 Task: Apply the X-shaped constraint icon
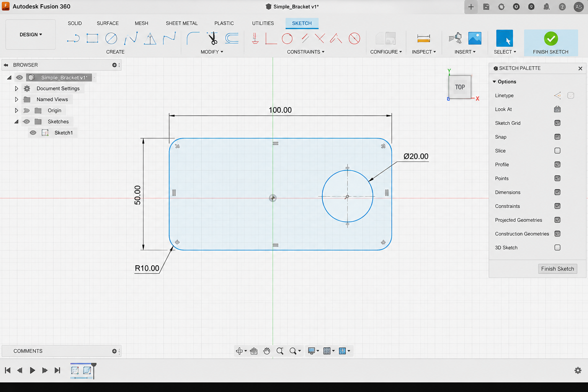click(x=320, y=38)
